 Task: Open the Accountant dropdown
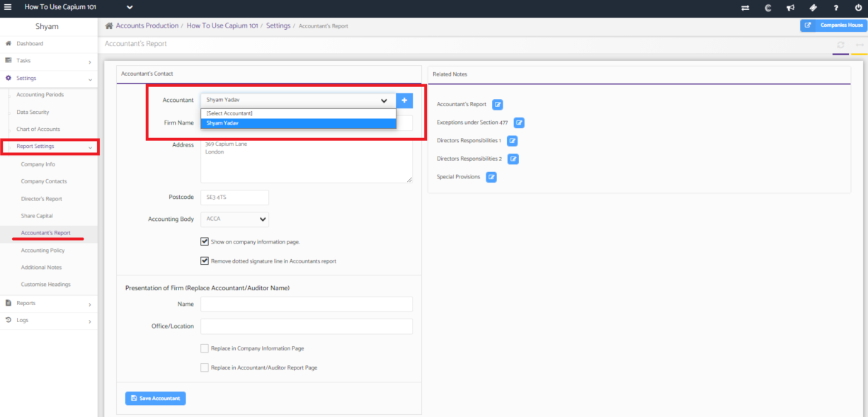[298, 101]
